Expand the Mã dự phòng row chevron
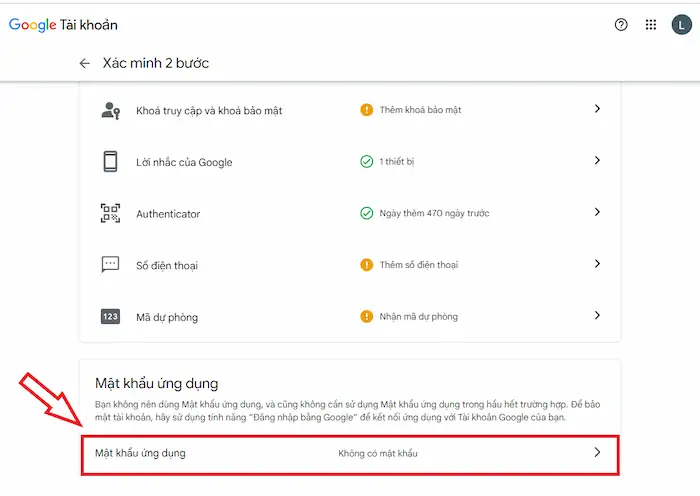700x496 pixels. 597,315
